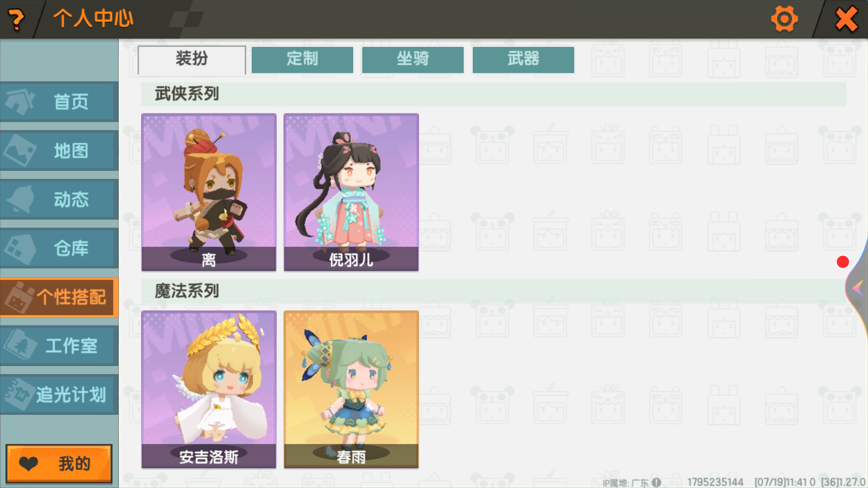Choose the 倪羽儿 skin card
The image size is (868, 488).
coord(351,192)
